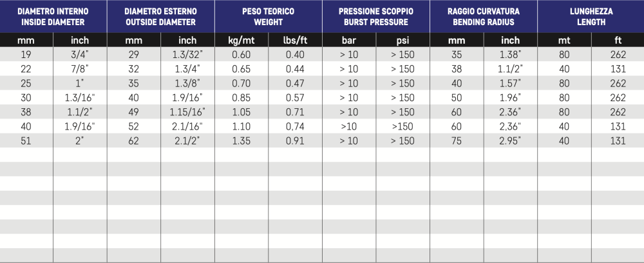Select the 1.15/16" outside diameter cell
644x263 pixels.
pos(187,112)
